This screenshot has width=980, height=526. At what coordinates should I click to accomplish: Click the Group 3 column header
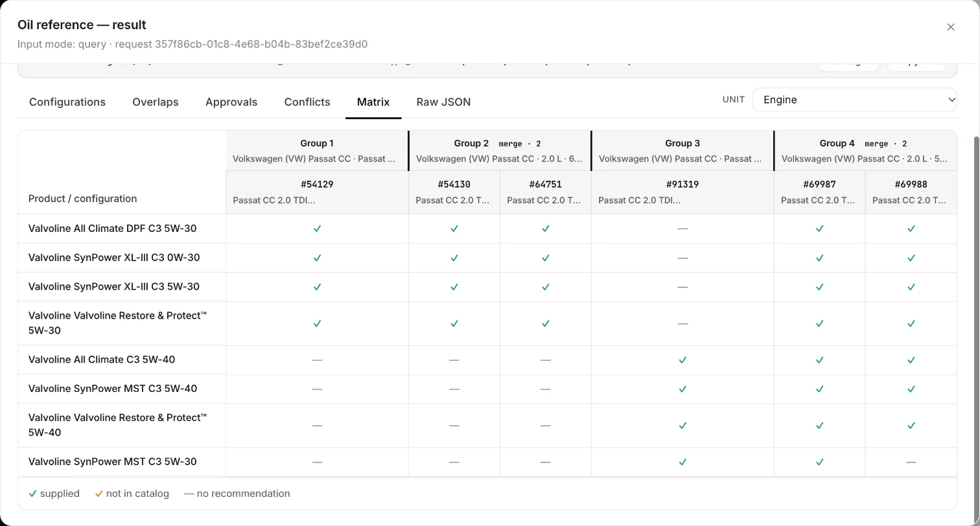[682, 151]
